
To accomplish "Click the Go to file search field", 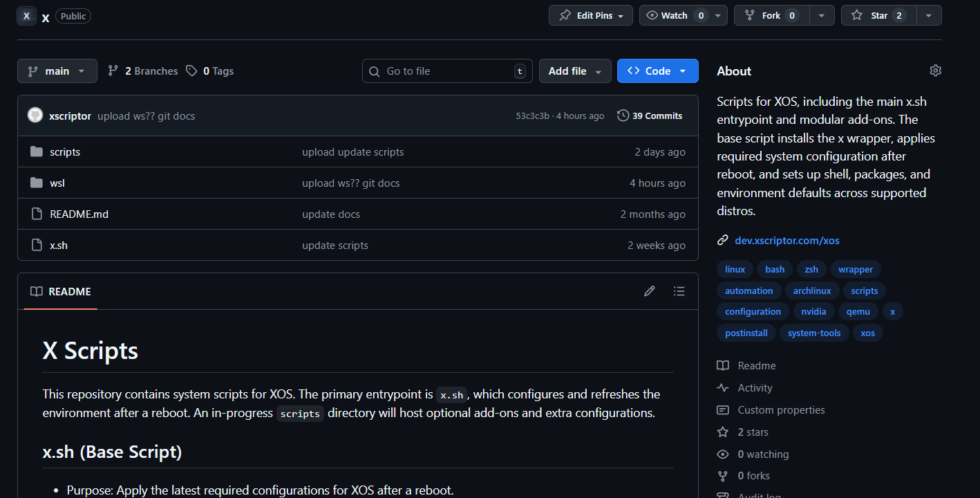I will (447, 71).
